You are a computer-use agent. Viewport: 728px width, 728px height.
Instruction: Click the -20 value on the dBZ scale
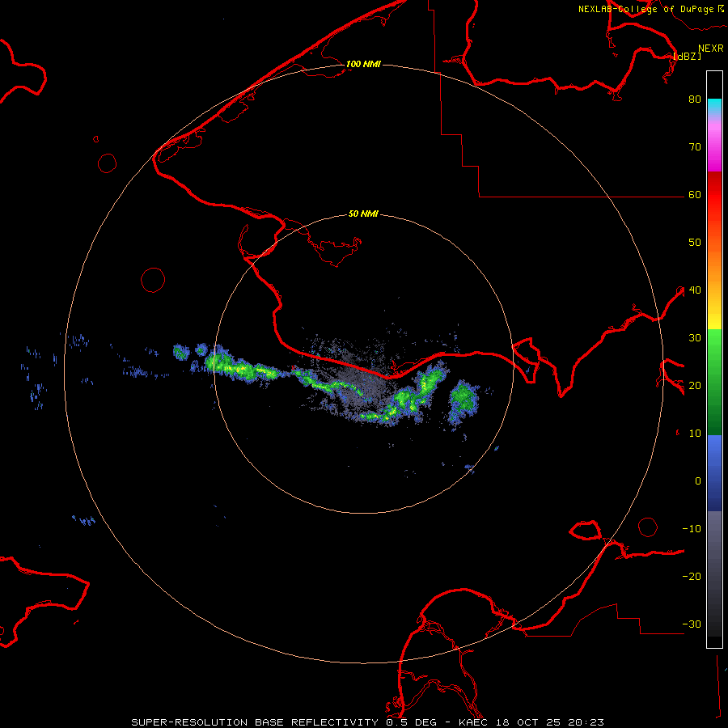pos(692,577)
